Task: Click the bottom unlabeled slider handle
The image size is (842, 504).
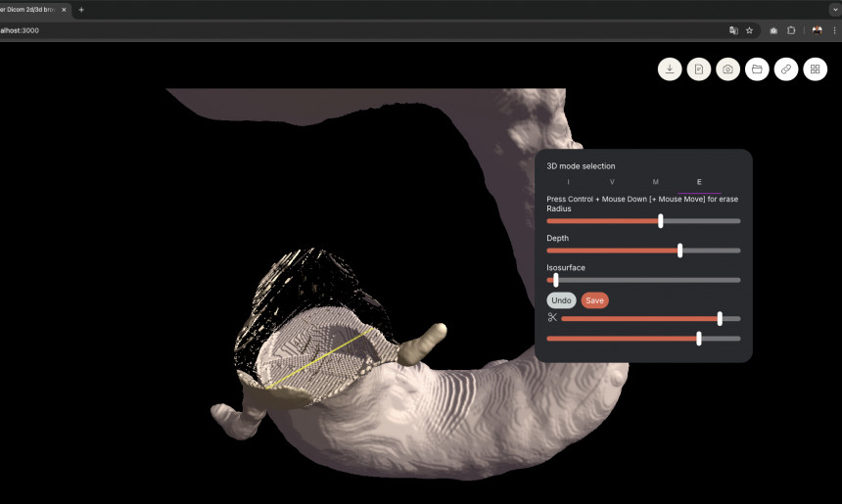Action: [699, 339]
